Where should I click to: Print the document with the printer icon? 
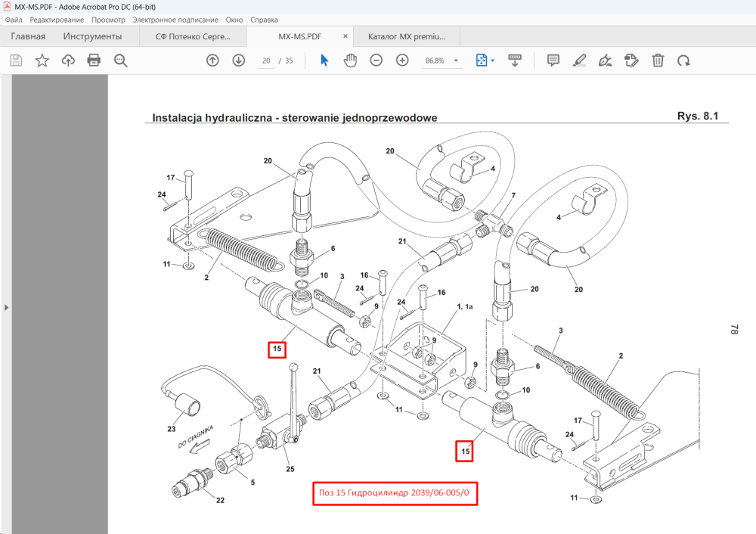point(94,61)
